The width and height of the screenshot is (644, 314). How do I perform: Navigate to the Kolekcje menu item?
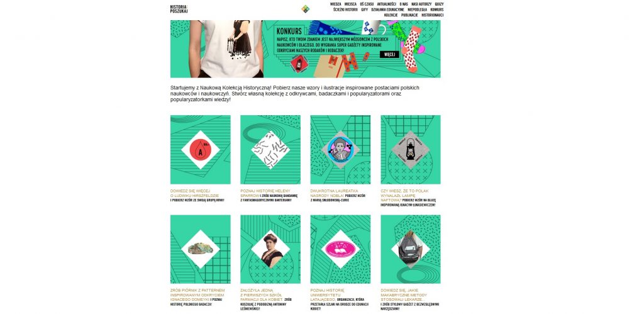[x=391, y=15]
